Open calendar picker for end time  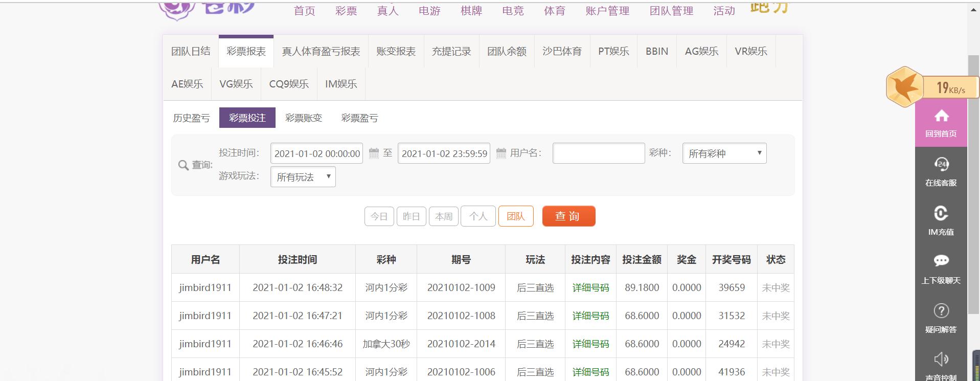(501, 153)
